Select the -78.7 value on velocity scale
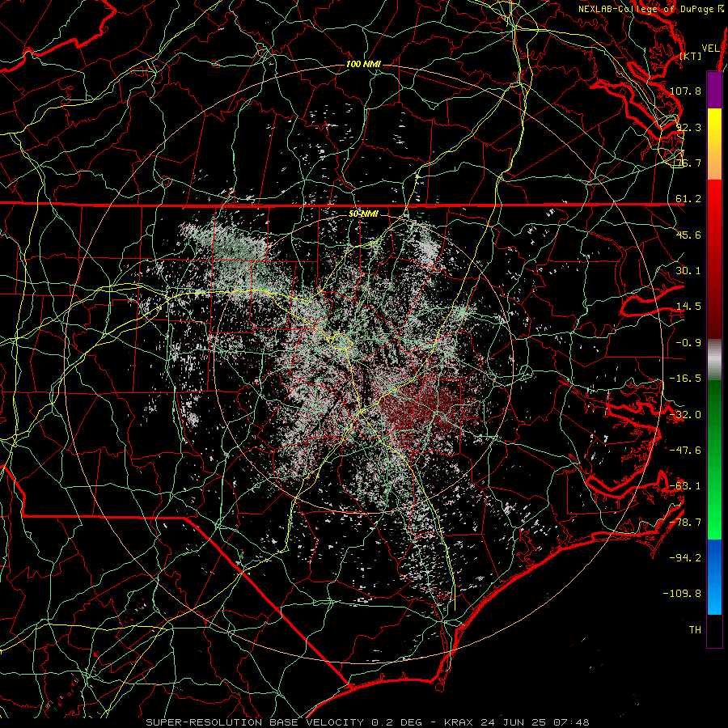 (x=685, y=523)
